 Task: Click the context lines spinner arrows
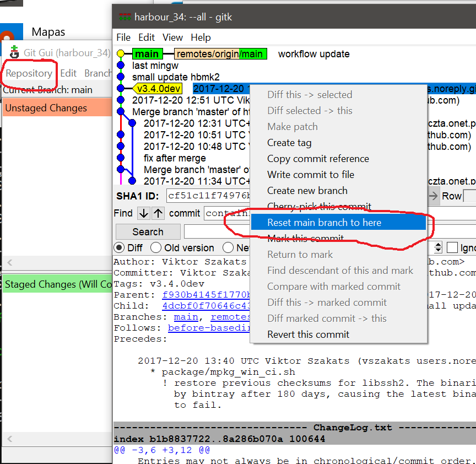[438, 248]
